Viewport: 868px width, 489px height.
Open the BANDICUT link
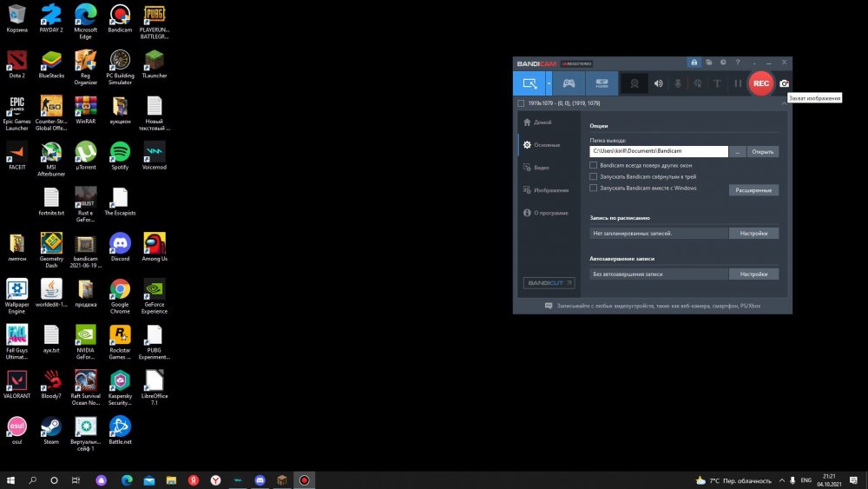[x=549, y=283]
